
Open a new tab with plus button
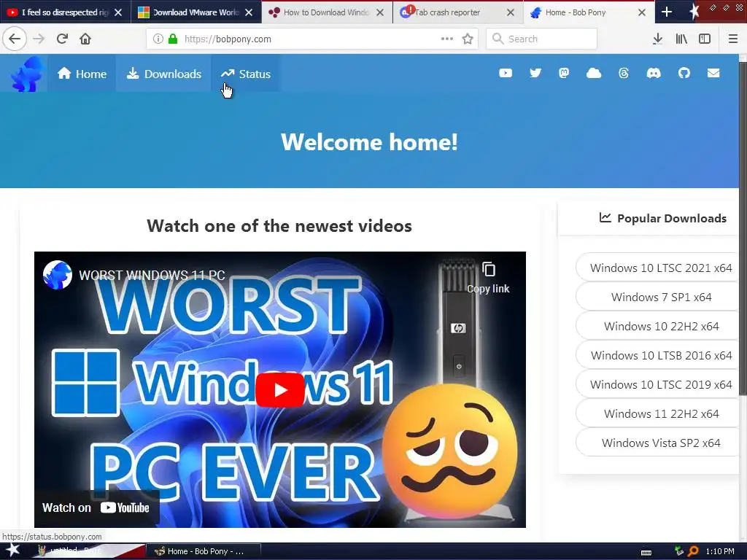(x=667, y=12)
